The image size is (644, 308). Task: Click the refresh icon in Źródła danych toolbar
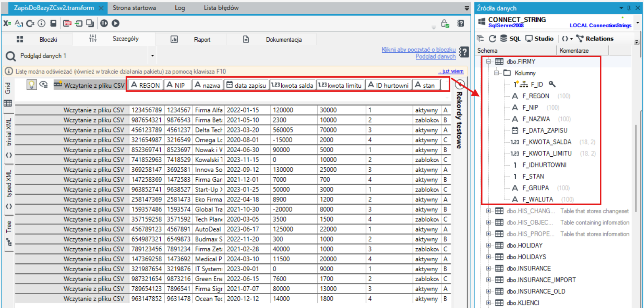492,38
